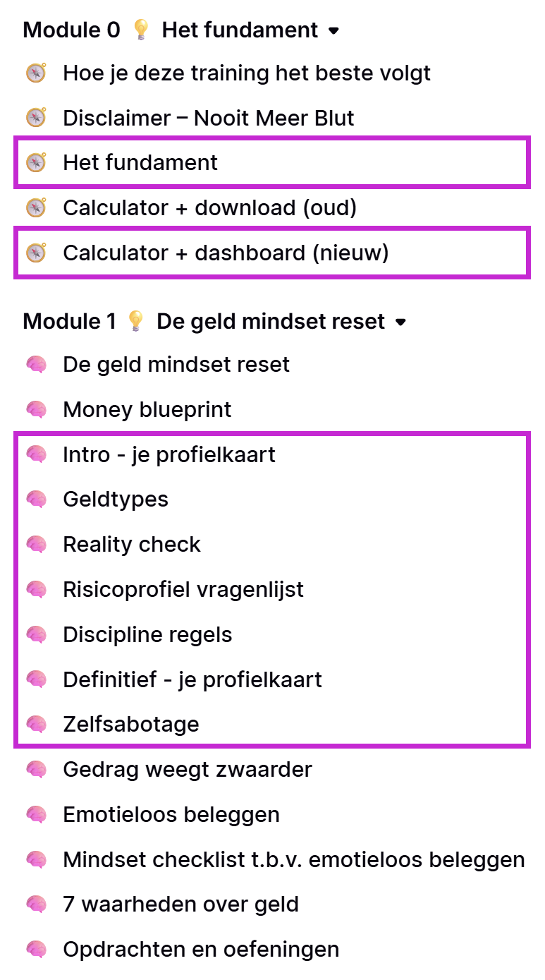Click lightbulb icon in Module 0 header

point(141,30)
